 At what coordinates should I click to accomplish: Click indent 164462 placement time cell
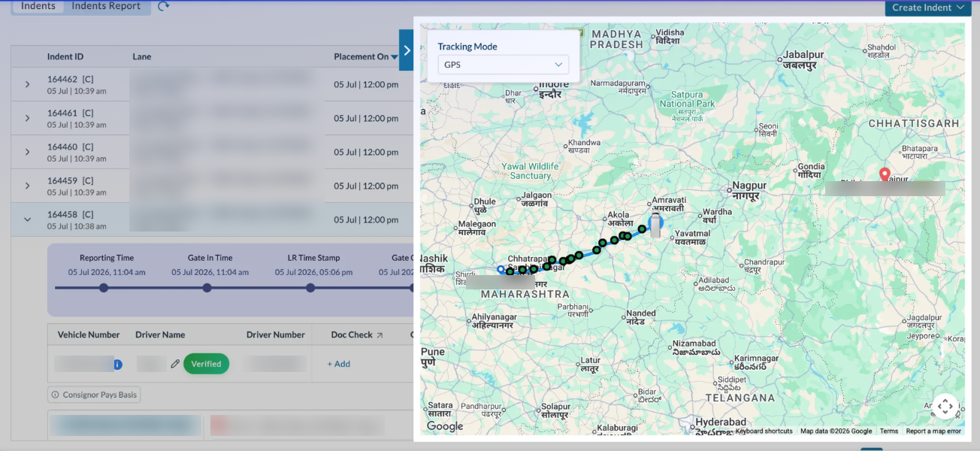(x=366, y=84)
